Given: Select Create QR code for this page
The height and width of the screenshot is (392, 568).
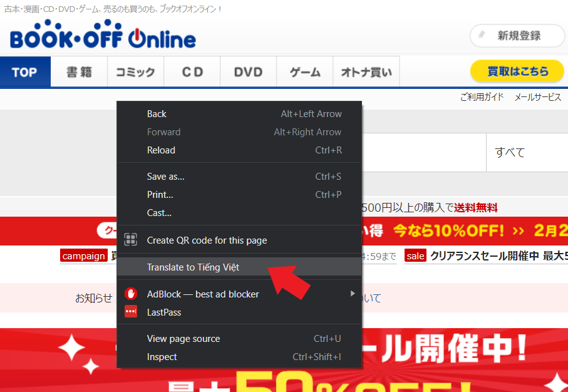Looking at the screenshot, I should coord(239,240).
